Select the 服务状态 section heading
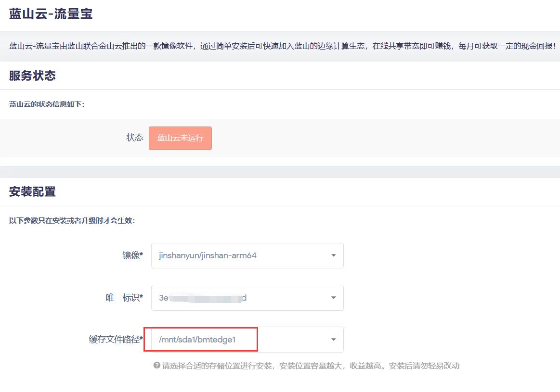The image size is (560, 392). click(x=32, y=75)
